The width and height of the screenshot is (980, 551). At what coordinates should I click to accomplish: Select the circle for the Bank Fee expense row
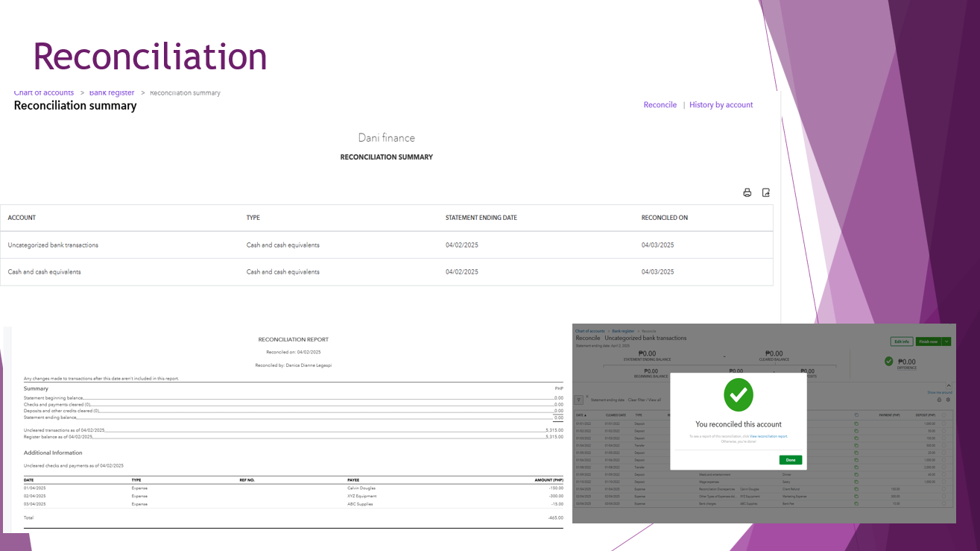[945, 503]
